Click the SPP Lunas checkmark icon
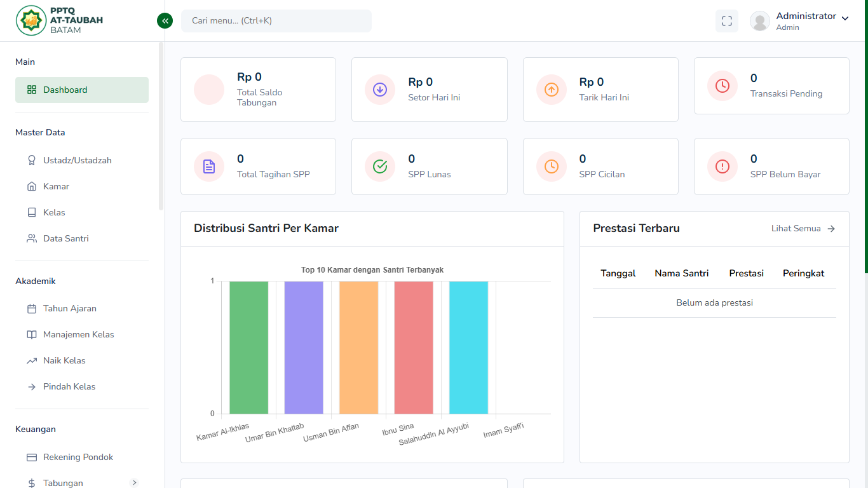This screenshot has width=868, height=488. pos(380,166)
